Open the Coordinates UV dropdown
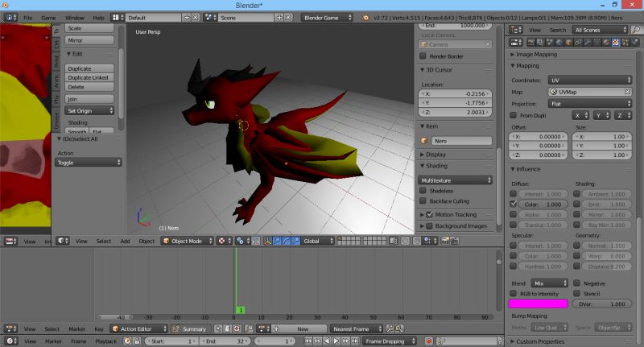Image resolution: width=644 pixels, height=347 pixels. point(590,80)
